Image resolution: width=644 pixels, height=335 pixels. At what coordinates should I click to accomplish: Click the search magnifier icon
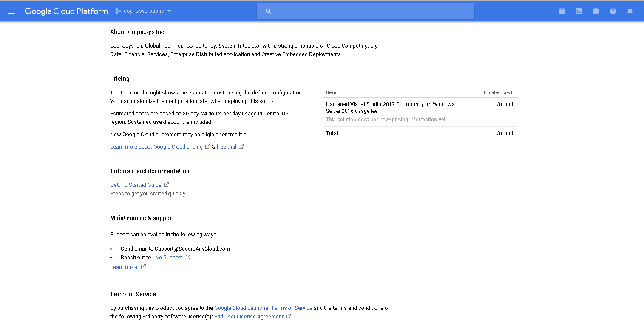[268, 11]
